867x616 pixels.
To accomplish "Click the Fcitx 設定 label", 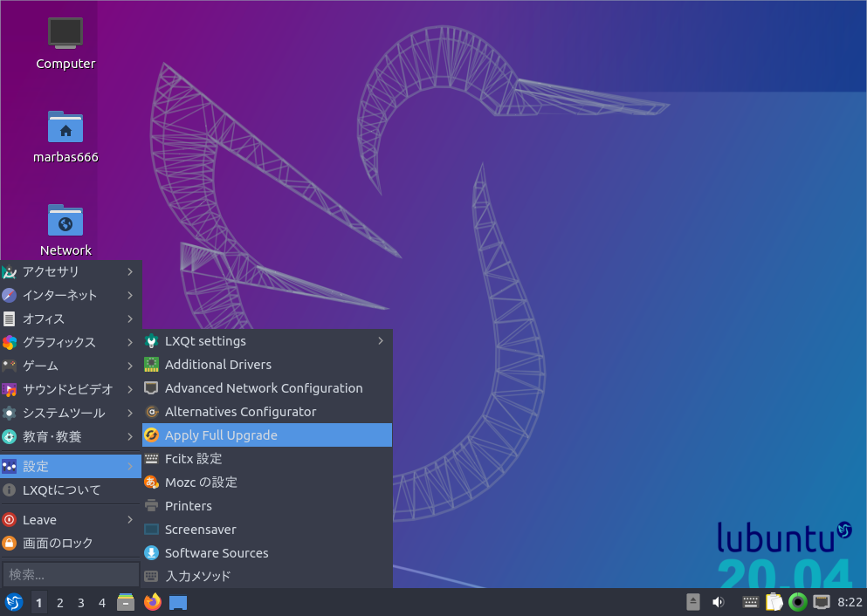I will coord(193,459).
